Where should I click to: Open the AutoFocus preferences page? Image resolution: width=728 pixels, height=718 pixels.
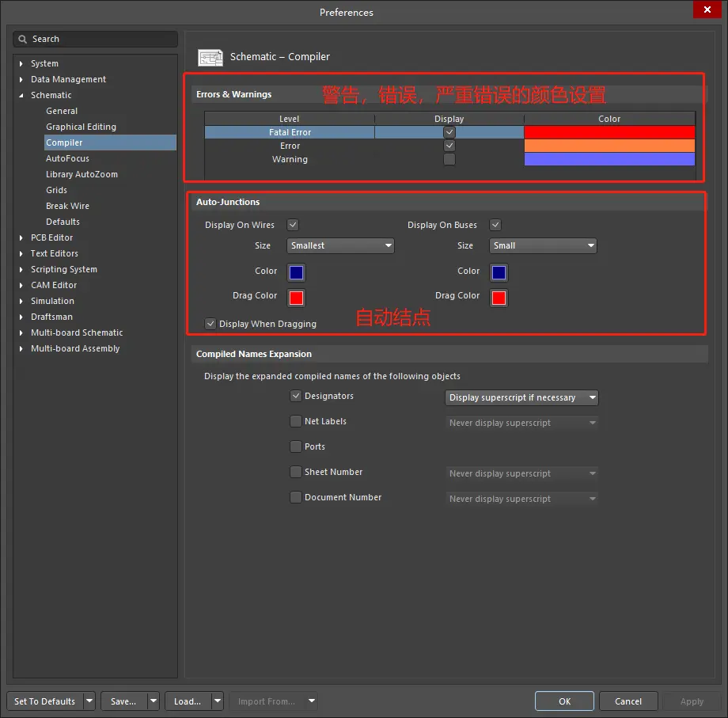click(x=67, y=158)
